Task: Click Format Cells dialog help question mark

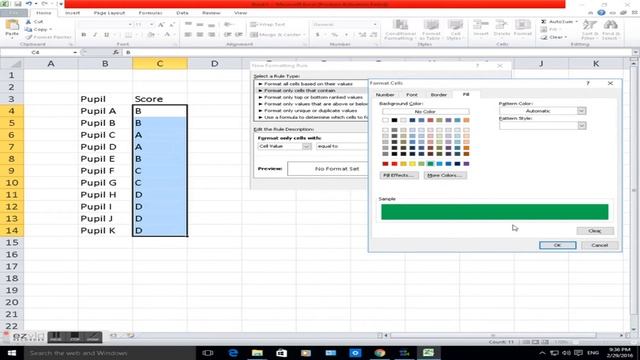Action: 588,83
